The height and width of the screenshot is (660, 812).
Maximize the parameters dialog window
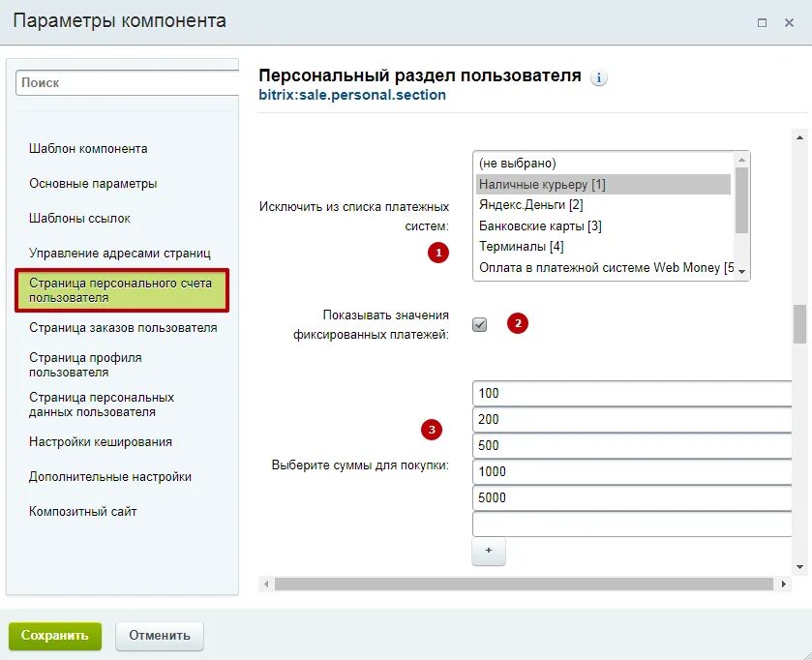click(762, 23)
